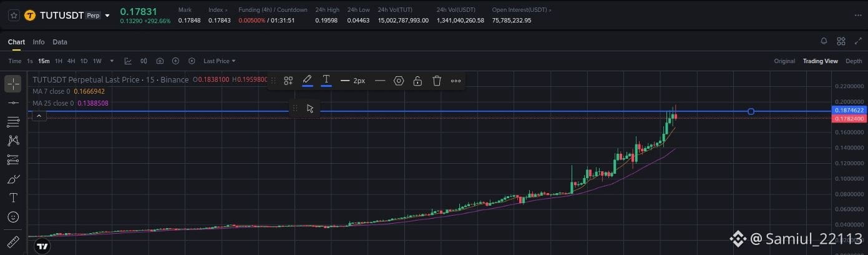
Task: Switch to Trading View chart mode
Action: tap(820, 61)
